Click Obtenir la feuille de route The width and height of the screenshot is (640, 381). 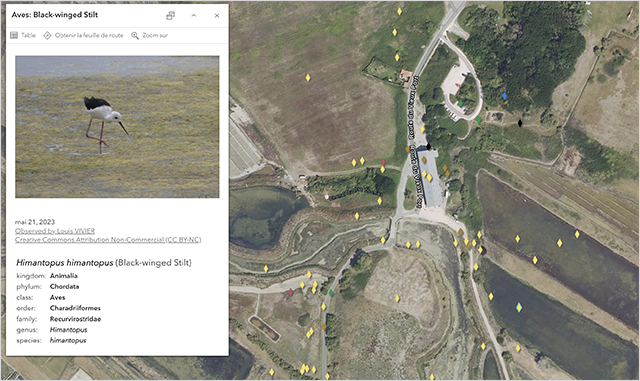pos(83,36)
